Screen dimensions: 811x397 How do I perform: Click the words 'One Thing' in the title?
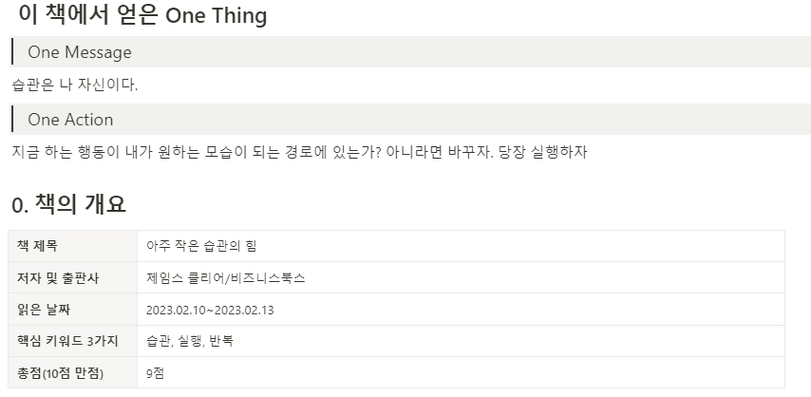point(216,16)
